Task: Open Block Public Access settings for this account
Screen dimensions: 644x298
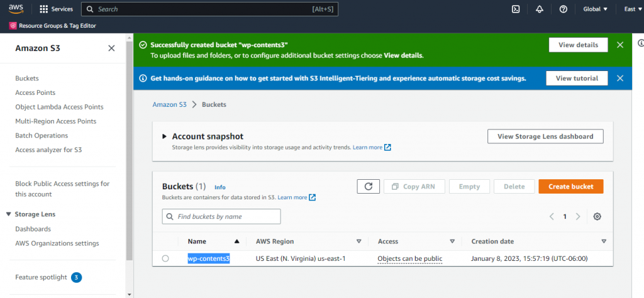Action: (x=62, y=189)
